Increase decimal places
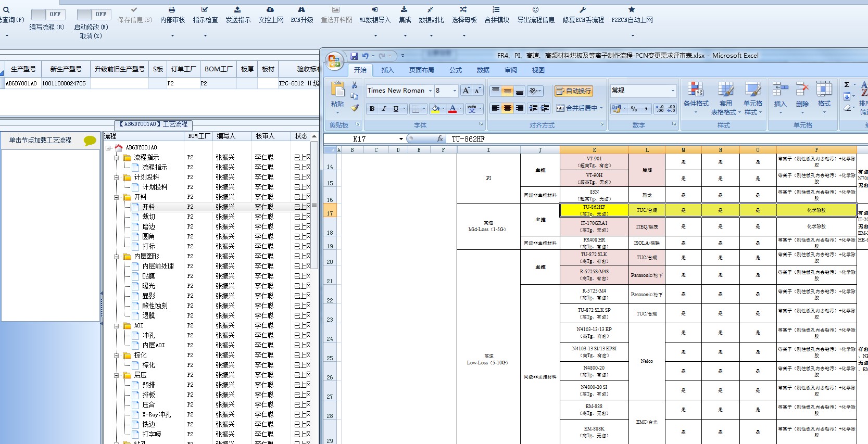The height and width of the screenshot is (444, 868). [659, 109]
